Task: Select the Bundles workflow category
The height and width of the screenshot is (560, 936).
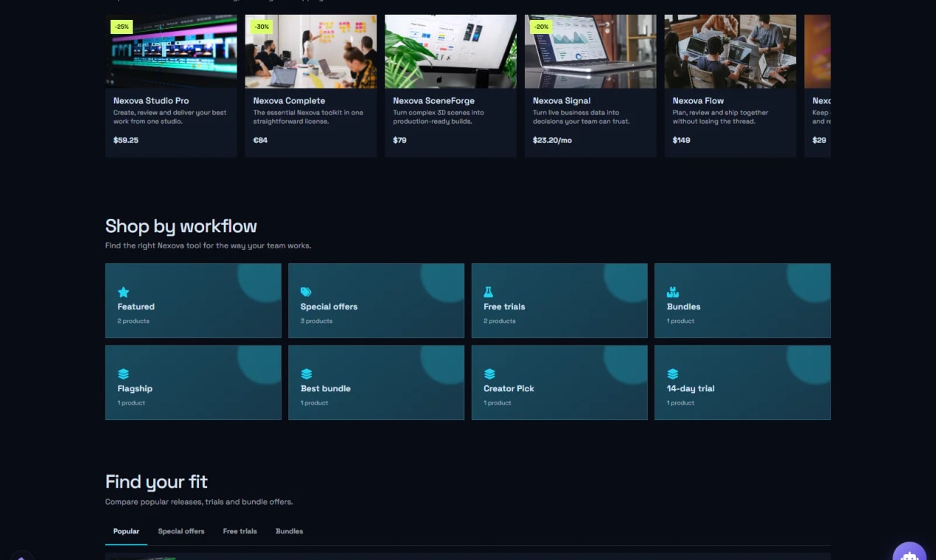Action: click(742, 301)
